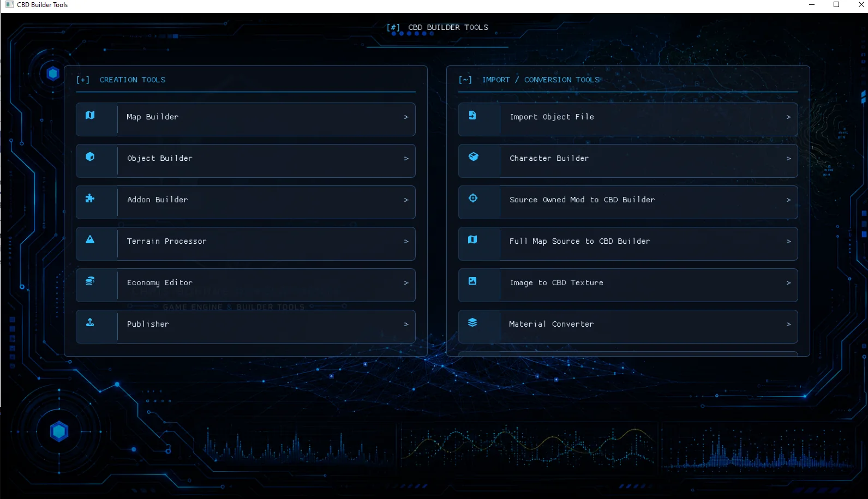This screenshot has height=499, width=868.
Task: Click the arrow on the Image to CBD Texture row
Action: [788, 283]
